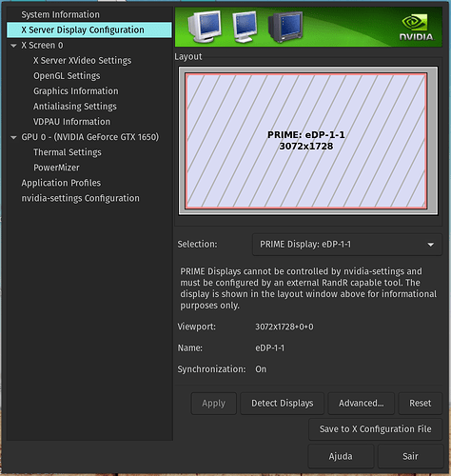451x476 pixels.
Task: Click the Apply button
Action: point(214,404)
